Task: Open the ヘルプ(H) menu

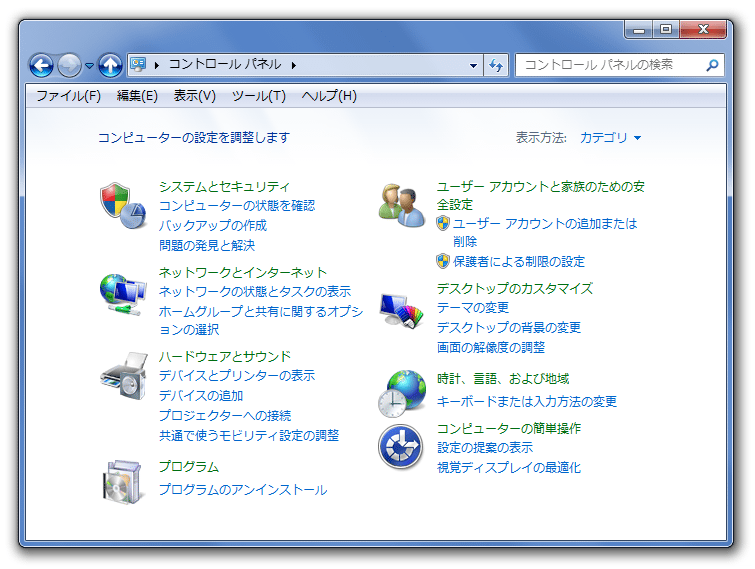Action: (329, 96)
